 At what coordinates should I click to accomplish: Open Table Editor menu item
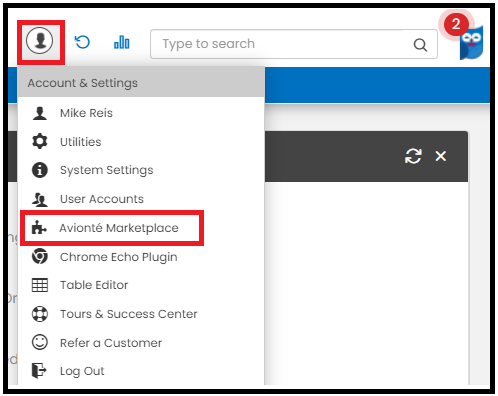pyautogui.click(x=141, y=285)
